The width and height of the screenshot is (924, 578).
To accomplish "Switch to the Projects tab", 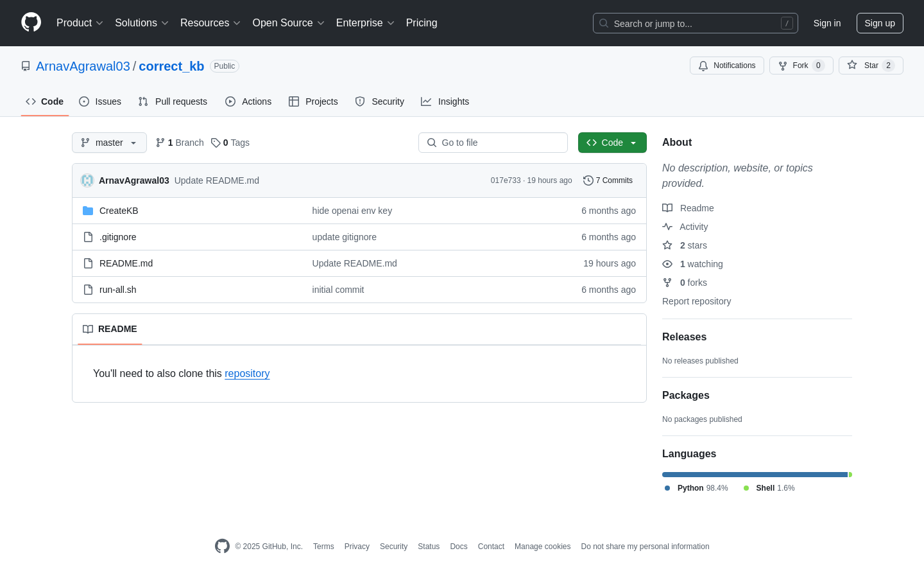I will point(313,101).
